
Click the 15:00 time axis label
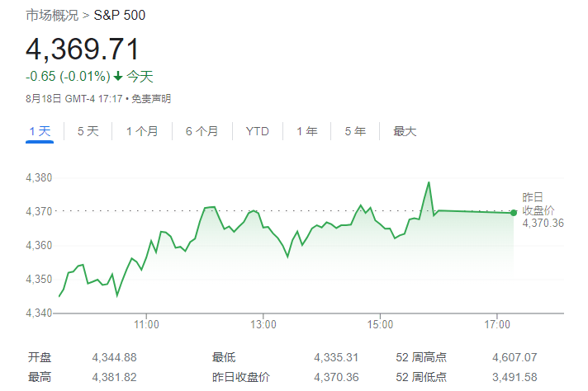click(x=380, y=324)
